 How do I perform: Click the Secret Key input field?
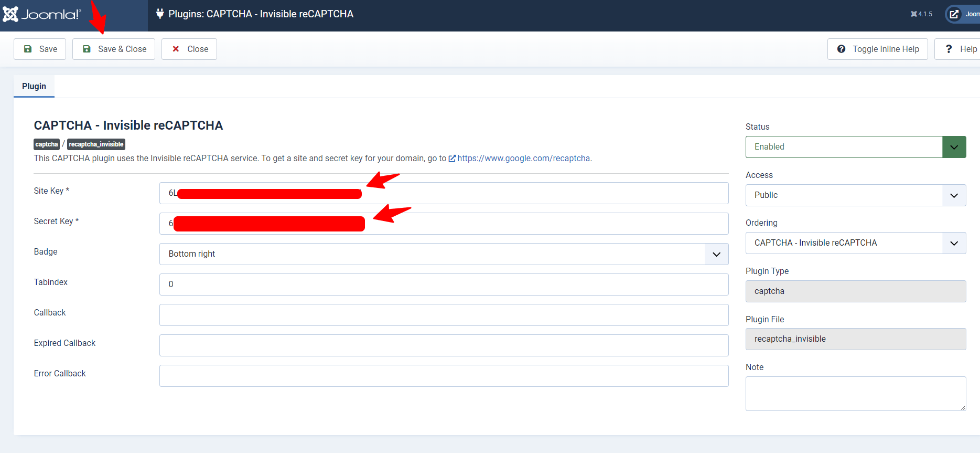point(444,224)
